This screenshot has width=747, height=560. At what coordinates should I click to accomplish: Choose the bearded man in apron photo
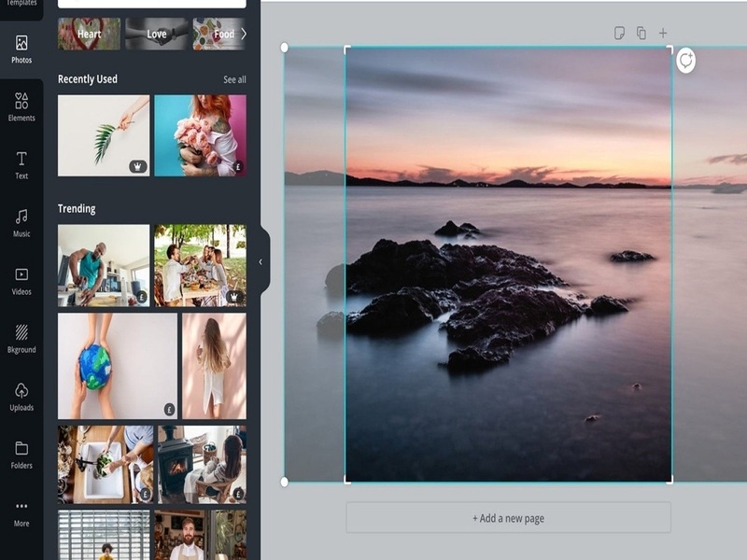tap(200, 535)
